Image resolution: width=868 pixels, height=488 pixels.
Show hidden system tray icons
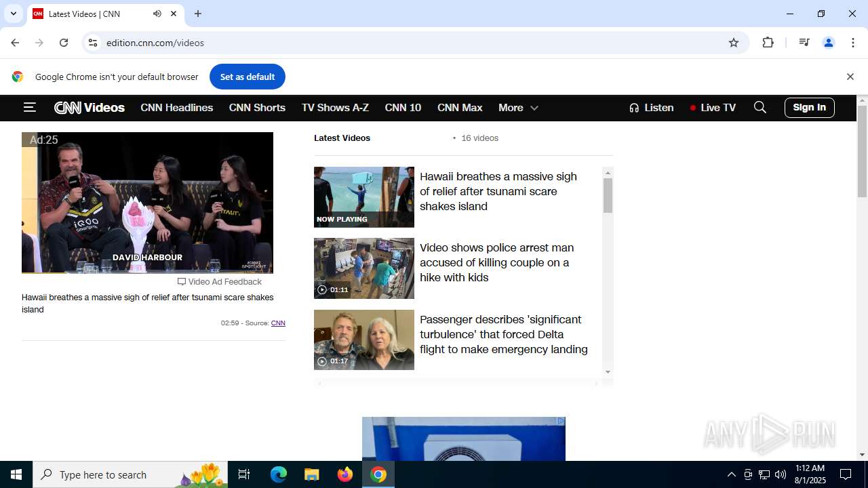coord(731,474)
